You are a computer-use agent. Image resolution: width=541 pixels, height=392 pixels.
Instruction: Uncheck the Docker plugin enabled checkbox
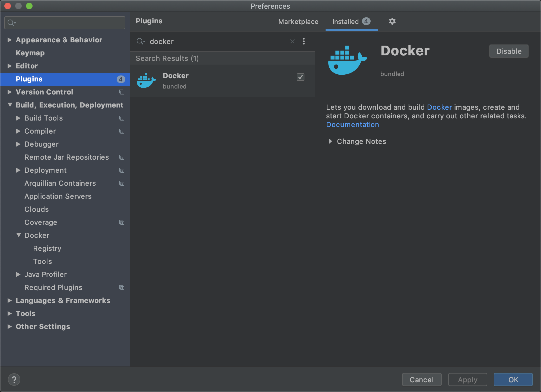[300, 77]
